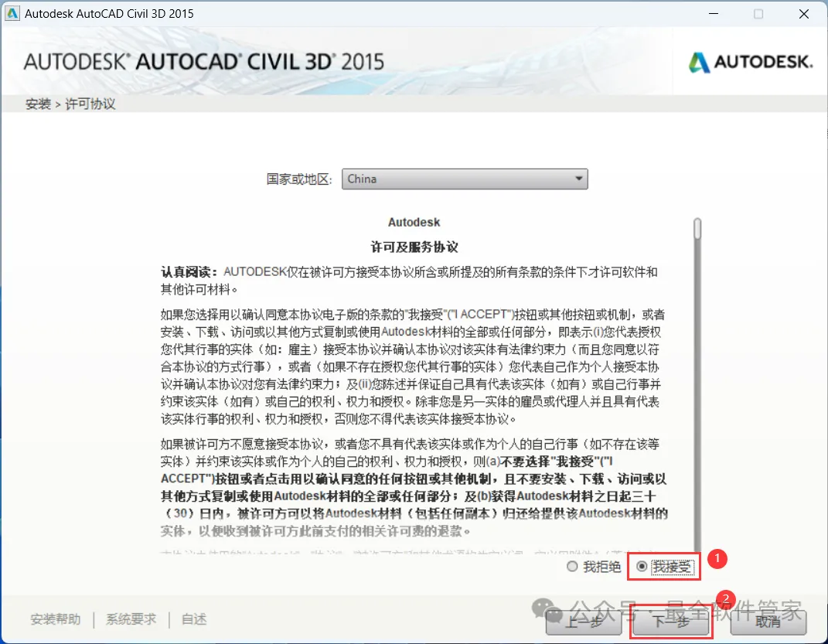The height and width of the screenshot is (644, 828).
Task: Click the 上一步 (Back) button
Action: (584, 622)
